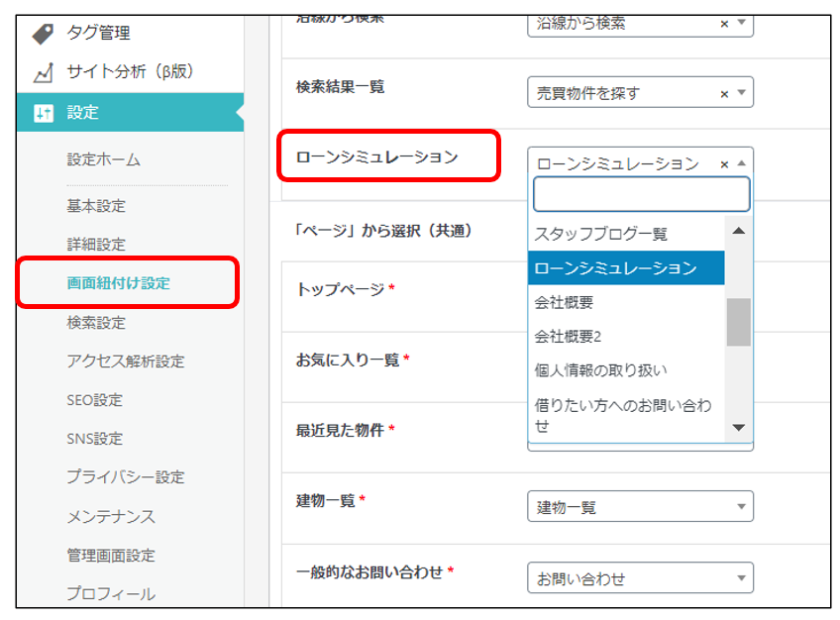The height and width of the screenshot is (620, 840).
Task: Clear the 検索結果一覧 selection with x
Action: [x=724, y=93]
